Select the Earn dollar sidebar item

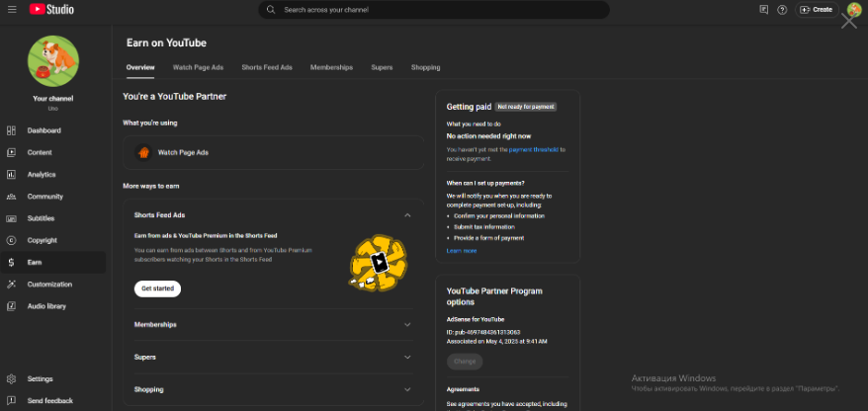(x=53, y=262)
